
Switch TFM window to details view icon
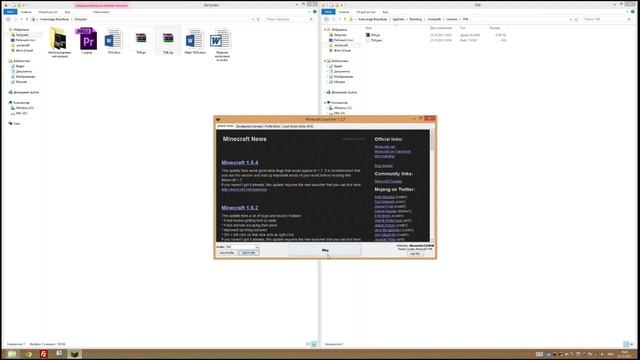(626, 344)
